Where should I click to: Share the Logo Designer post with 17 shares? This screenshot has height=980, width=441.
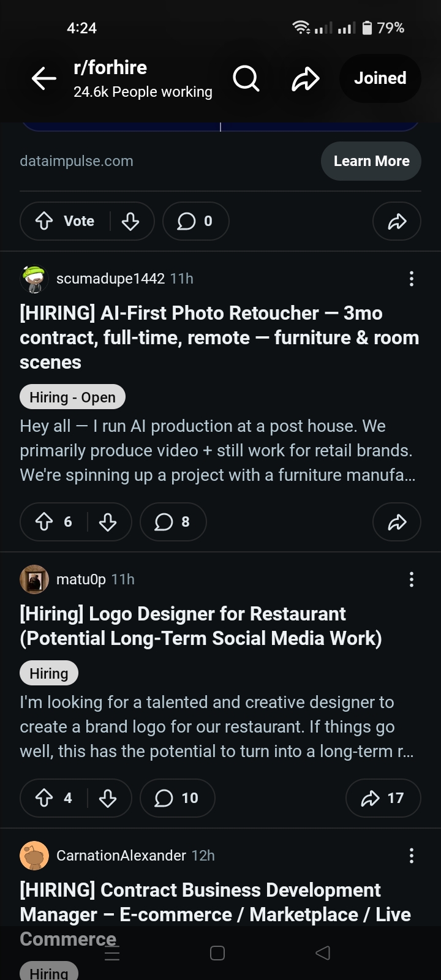pos(383,798)
